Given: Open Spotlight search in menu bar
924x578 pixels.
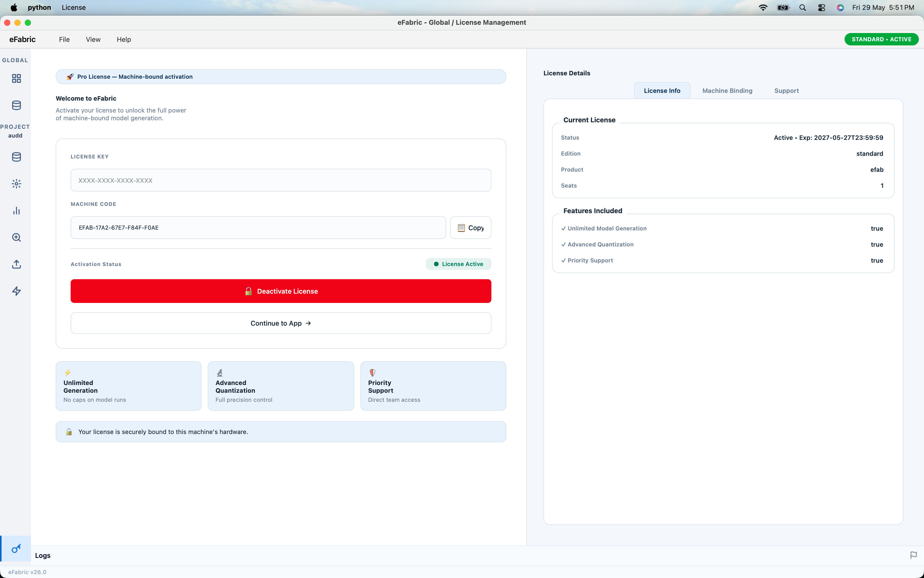Looking at the screenshot, I should [803, 8].
